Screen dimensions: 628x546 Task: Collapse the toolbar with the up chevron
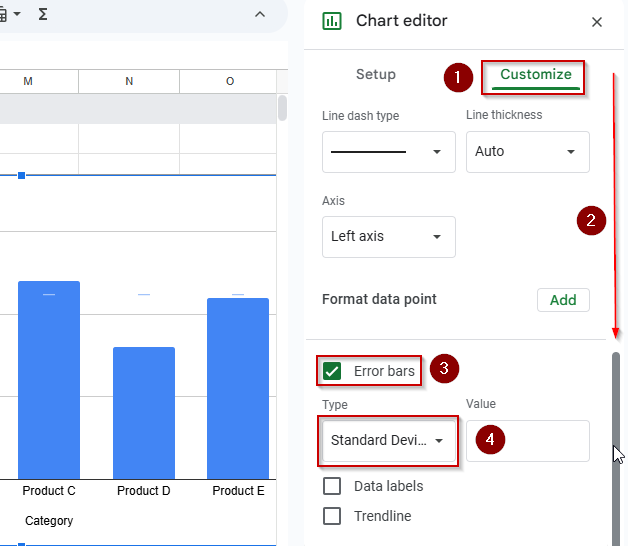click(x=260, y=15)
